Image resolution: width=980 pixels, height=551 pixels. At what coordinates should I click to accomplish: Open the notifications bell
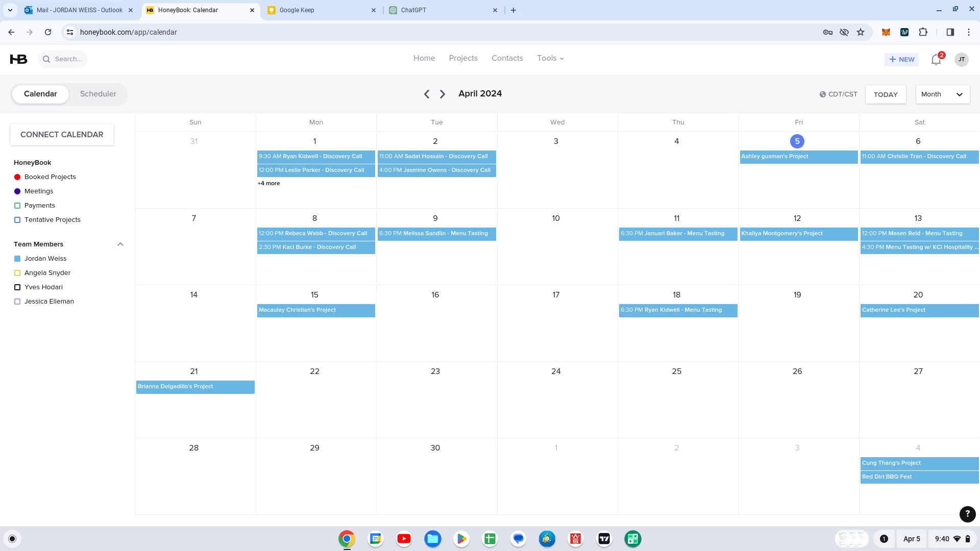(x=936, y=60)
